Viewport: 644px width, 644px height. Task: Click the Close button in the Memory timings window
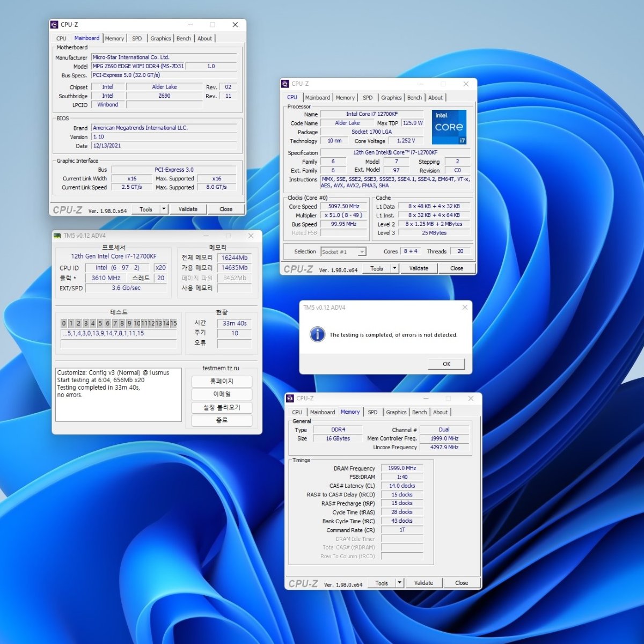point(462,583)
